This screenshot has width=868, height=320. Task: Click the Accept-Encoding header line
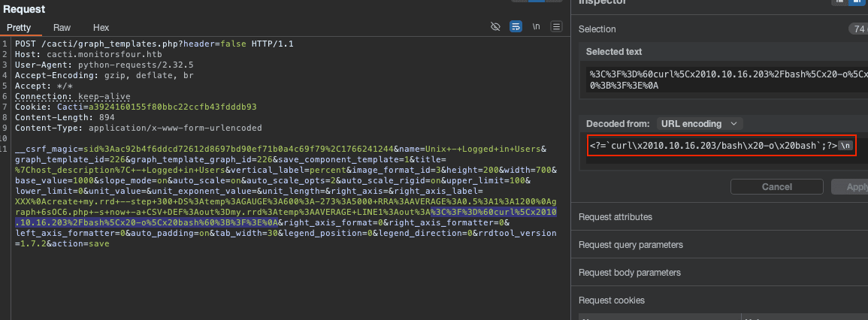(104, 74)
